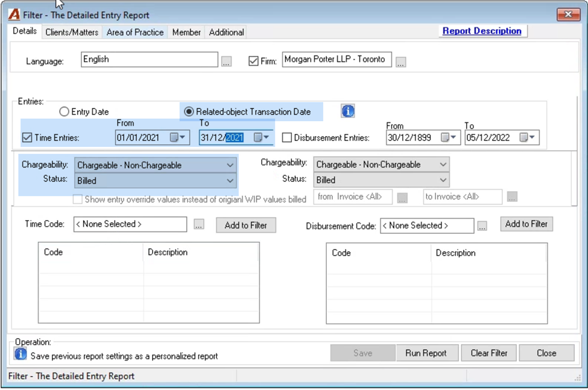Toggle the Firm checkbox

point(253,61)
